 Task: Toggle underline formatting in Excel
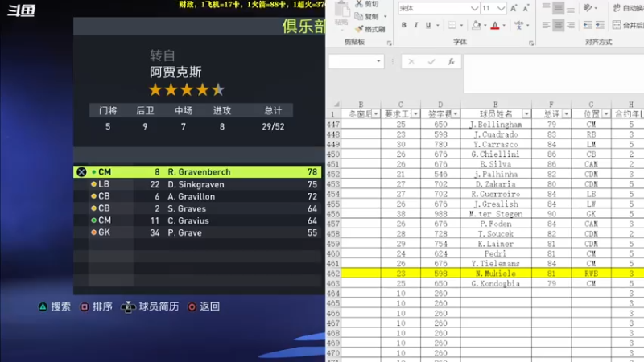428,25
